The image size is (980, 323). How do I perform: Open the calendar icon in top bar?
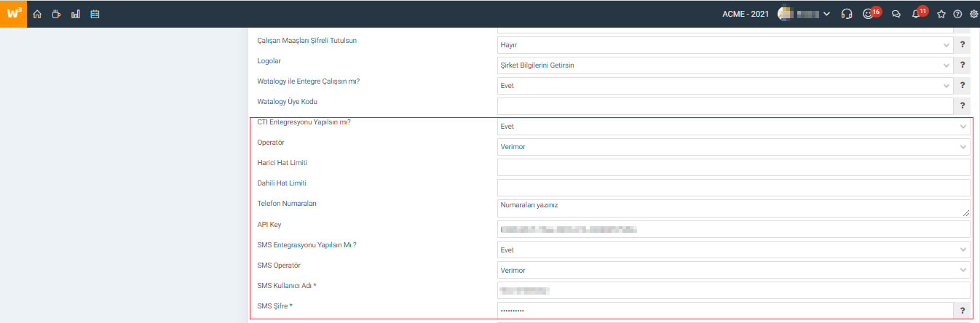tap(95, 14)
